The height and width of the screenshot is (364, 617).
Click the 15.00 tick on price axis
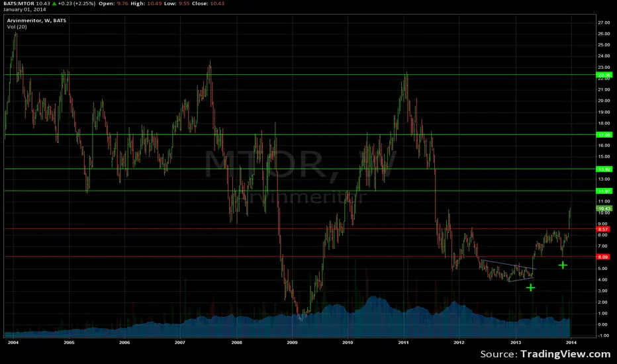click(604, 157)
